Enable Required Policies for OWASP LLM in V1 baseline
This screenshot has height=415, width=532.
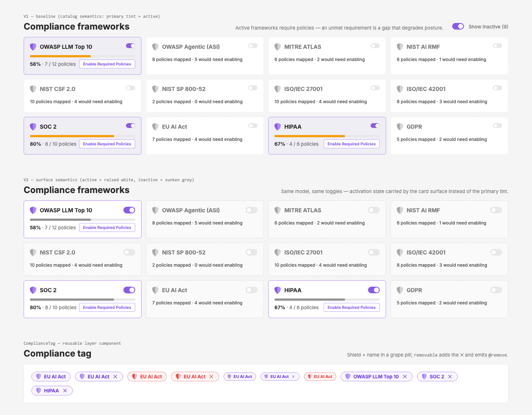tap(107, 64)
